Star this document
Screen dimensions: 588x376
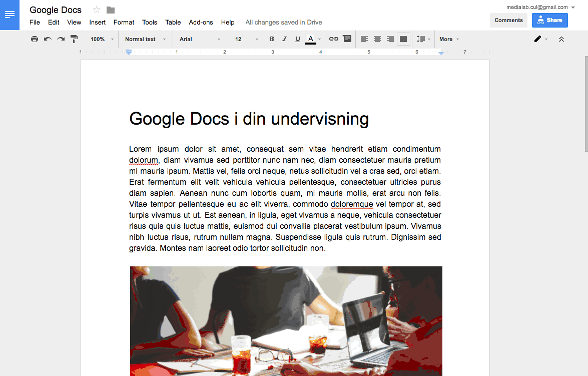tap(97, 10)
